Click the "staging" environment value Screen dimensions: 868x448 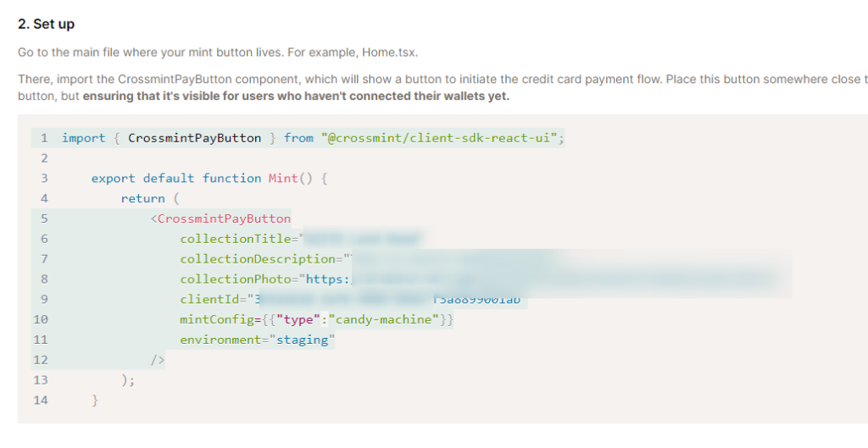(306, 340)
